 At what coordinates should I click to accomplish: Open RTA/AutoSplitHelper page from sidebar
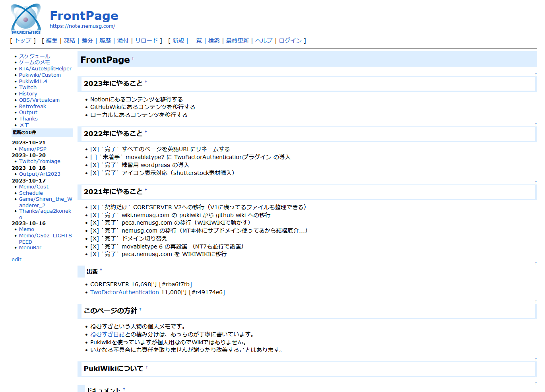point(45,69)
